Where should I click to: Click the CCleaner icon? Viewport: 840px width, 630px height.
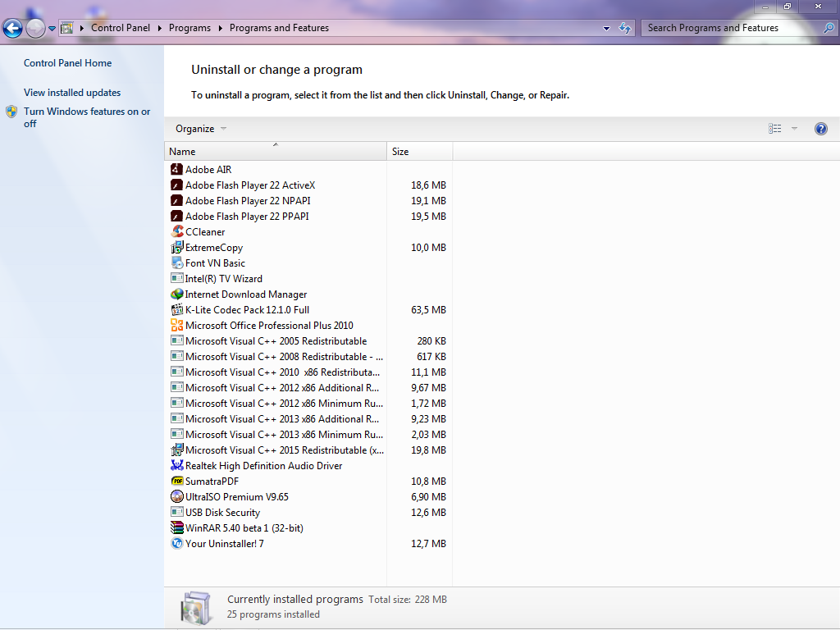click(177, 231)
